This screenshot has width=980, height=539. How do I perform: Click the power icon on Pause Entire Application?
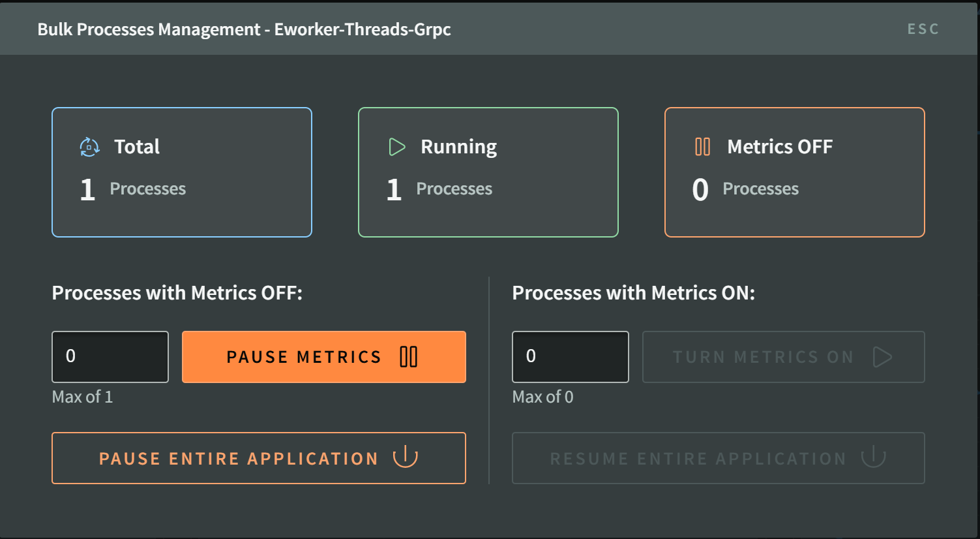406,457
